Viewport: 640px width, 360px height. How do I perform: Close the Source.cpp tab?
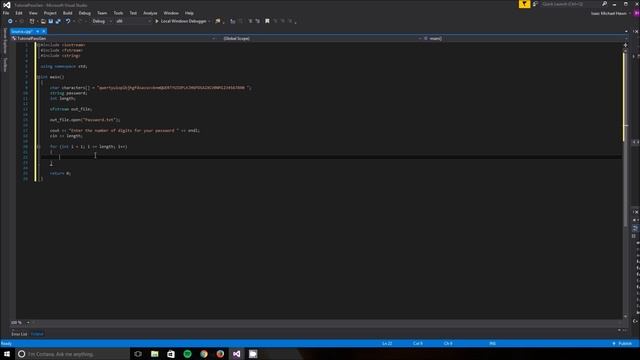[x=44, y=31]
